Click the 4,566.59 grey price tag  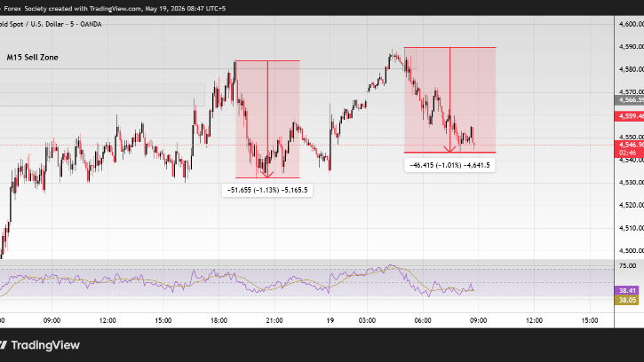click(x=629, y=100)
